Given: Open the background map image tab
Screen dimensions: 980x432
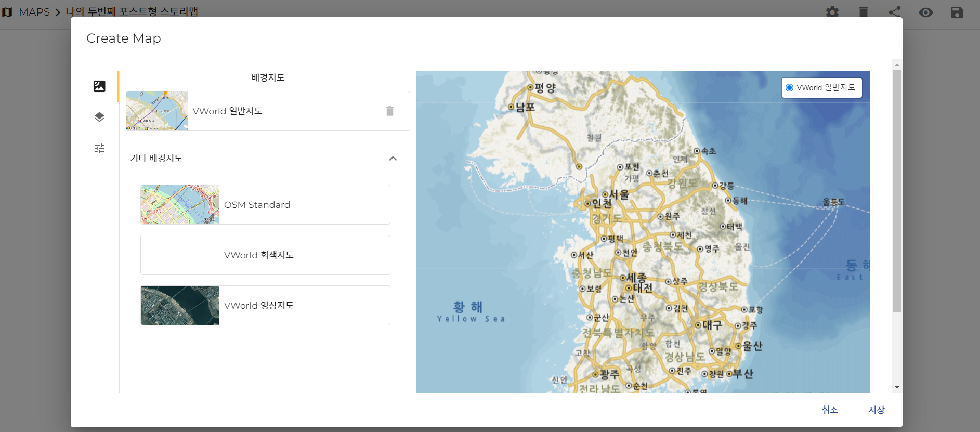Looking at the screenshot, I should [99, 86].
